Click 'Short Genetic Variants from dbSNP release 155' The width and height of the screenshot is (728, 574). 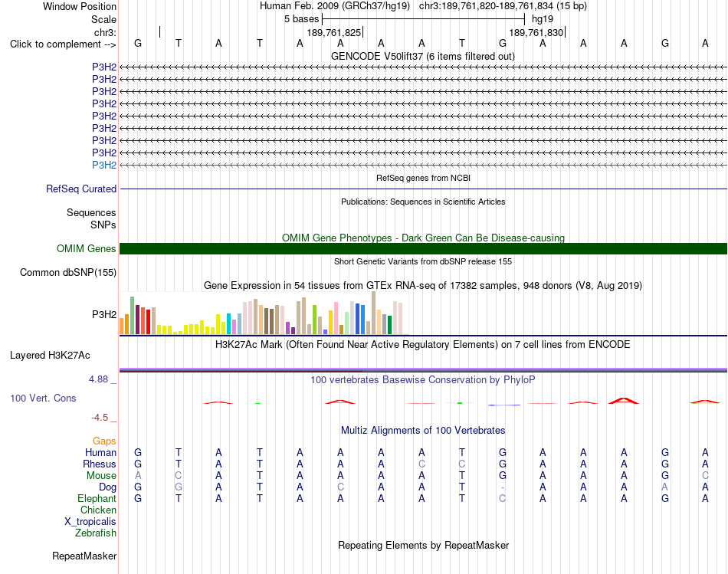pos(423,261)
